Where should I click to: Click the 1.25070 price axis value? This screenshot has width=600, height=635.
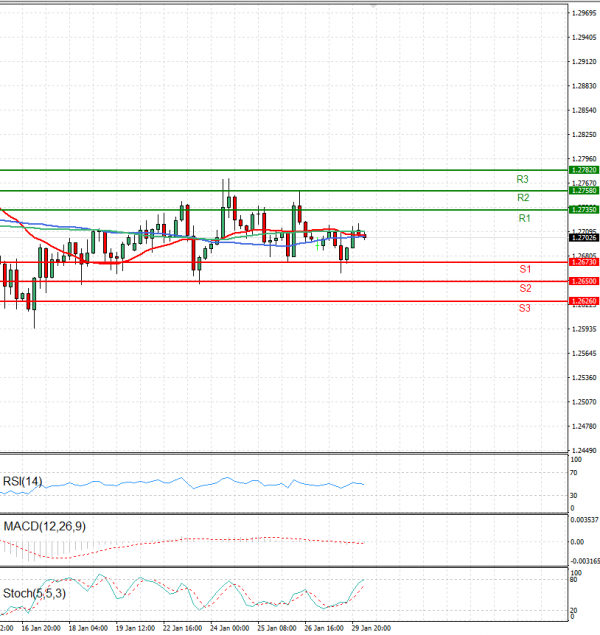click(x=584, y=402)
